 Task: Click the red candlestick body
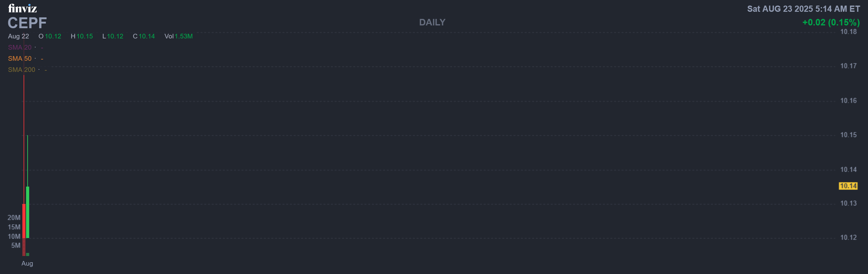pyautogui.click(x=24, y=221)
